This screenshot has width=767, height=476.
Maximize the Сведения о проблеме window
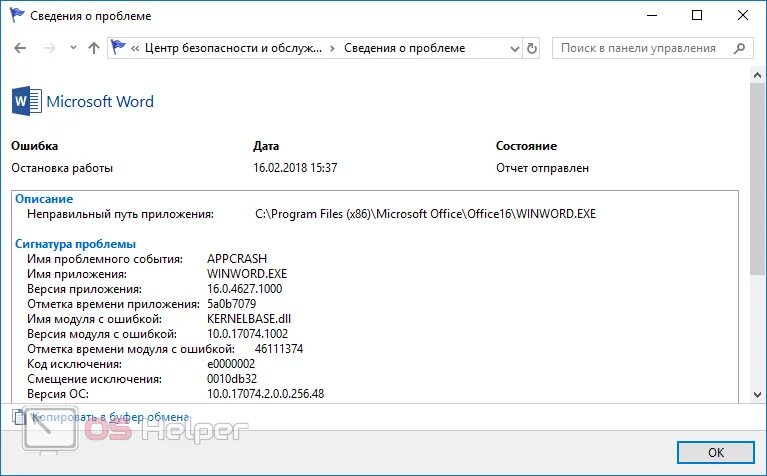(x=697, y=15)
